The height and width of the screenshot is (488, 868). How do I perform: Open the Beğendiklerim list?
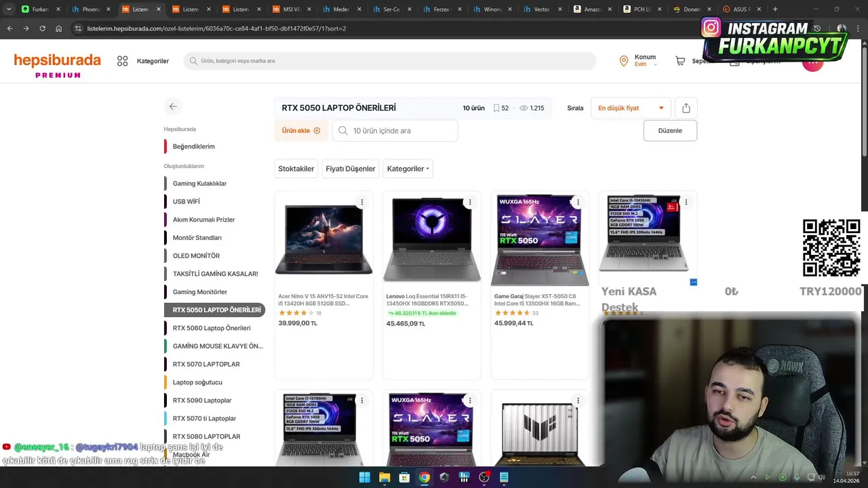point(193,146)
